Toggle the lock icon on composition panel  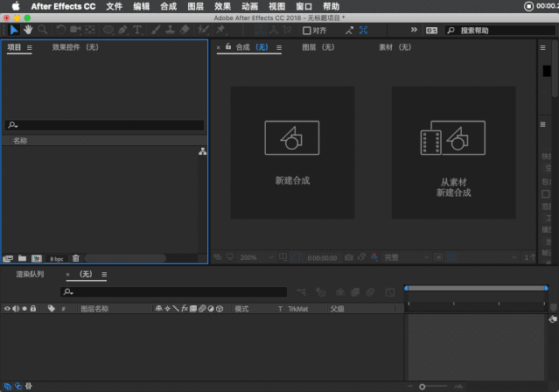click(228, 47)
